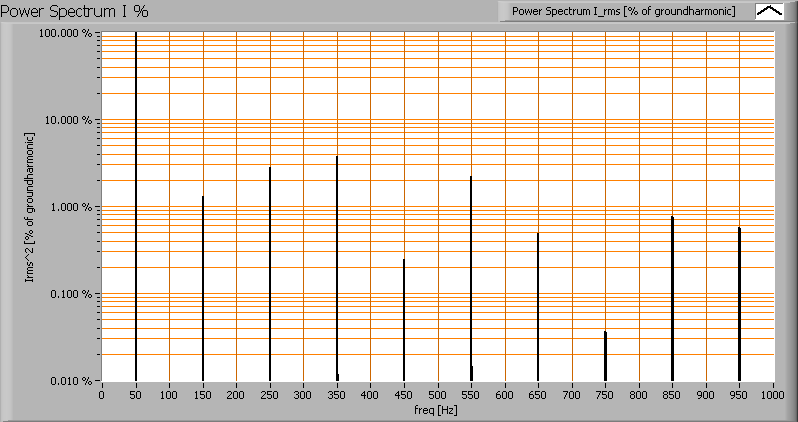The image size is (798, 422).
Task: Click the 0.010 % y-axis minimum value
Action: pos(75,381)
